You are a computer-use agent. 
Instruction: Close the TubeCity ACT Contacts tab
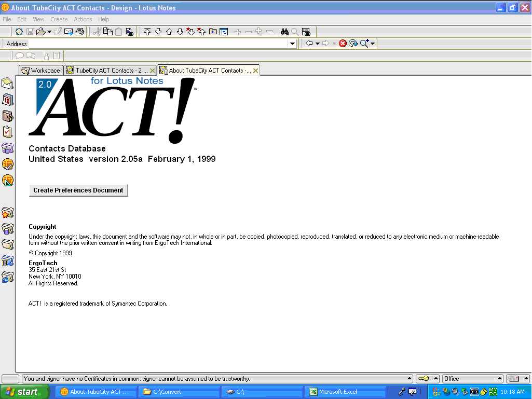[153, 71]
